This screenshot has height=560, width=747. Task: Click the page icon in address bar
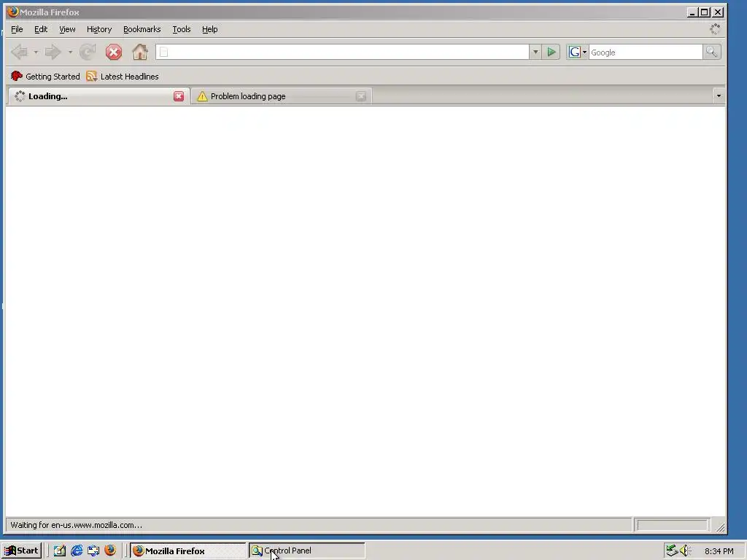[x=163, y=52]
